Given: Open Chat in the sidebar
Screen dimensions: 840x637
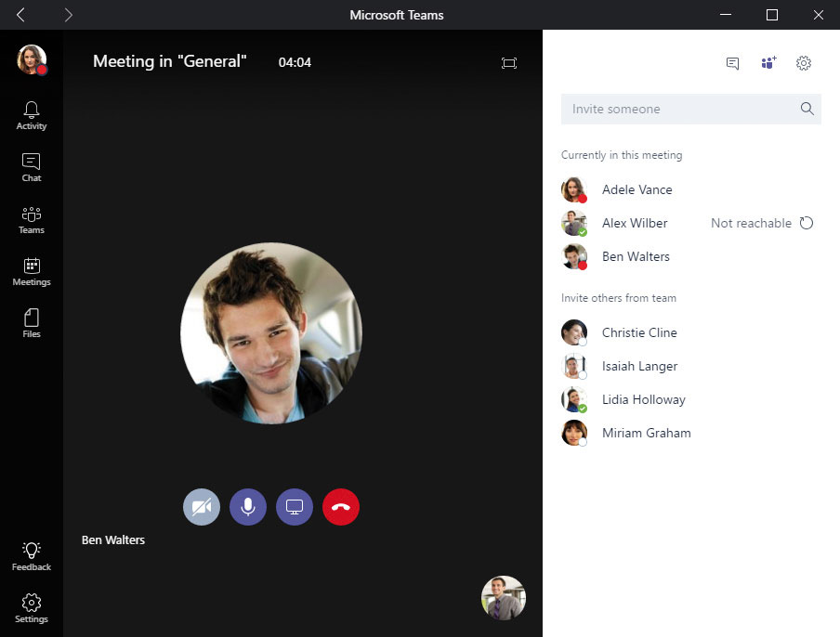Looking at the screenshot, I should click(31, 167).
